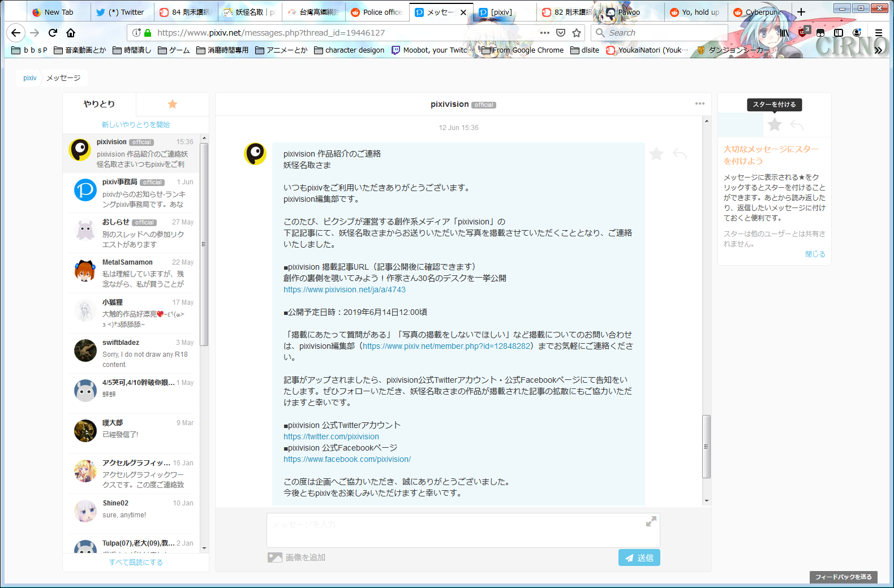894x588 pixels.
Task: Star the pixivision message
Action: 656,154
